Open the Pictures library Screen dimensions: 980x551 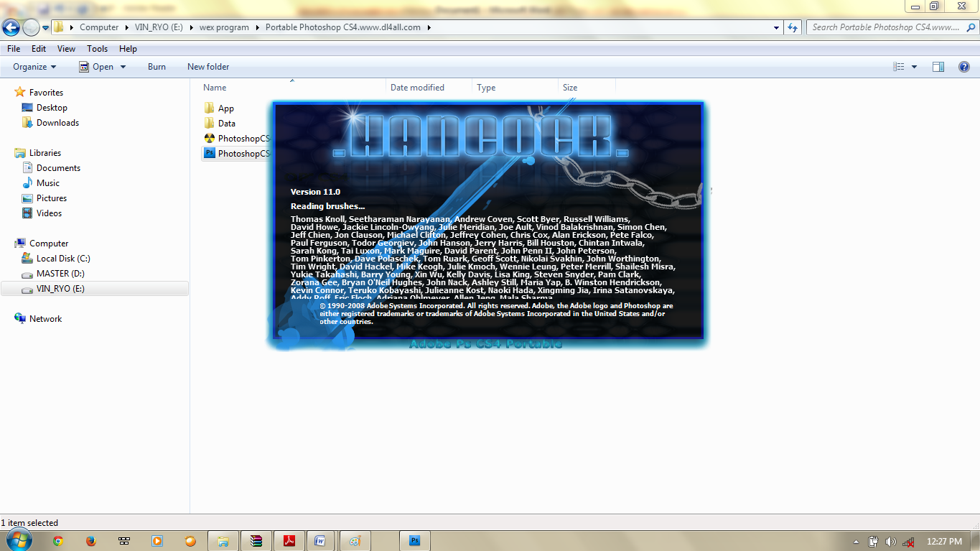coord(52,198)
